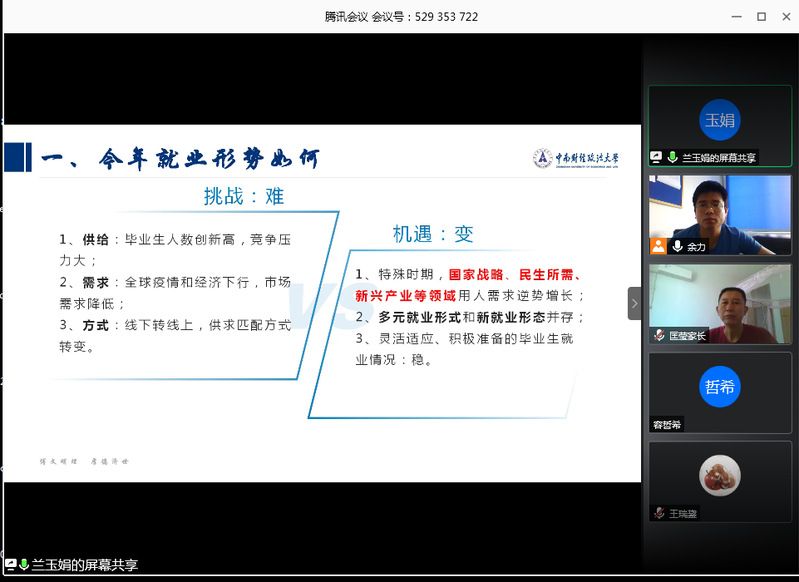Click the orange host icon on 余力's tile
The image size is (799, 582).
[658, 246]
